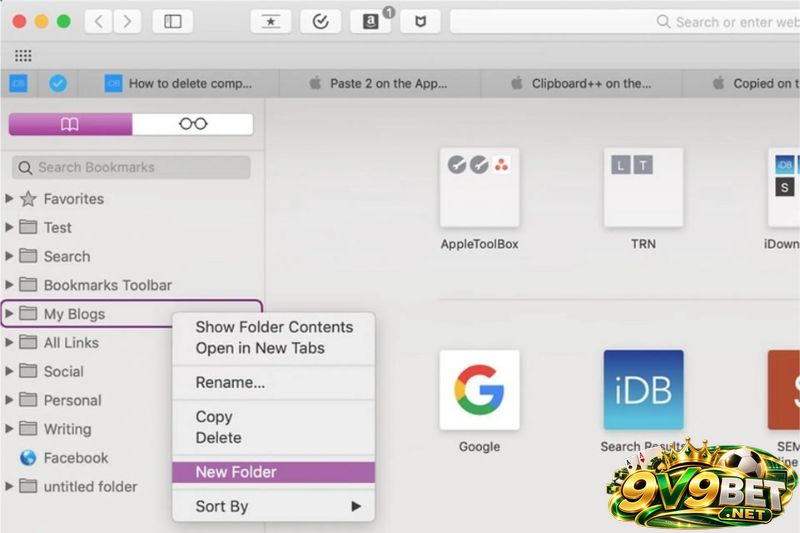800x533 pixels.
Task: Expand the untitled folder triangle
Action: pyautogui.click(x=9, y=486)
